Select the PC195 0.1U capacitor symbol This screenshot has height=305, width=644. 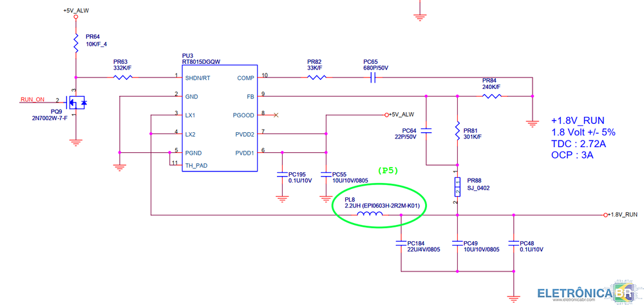(x=281, y=174)
